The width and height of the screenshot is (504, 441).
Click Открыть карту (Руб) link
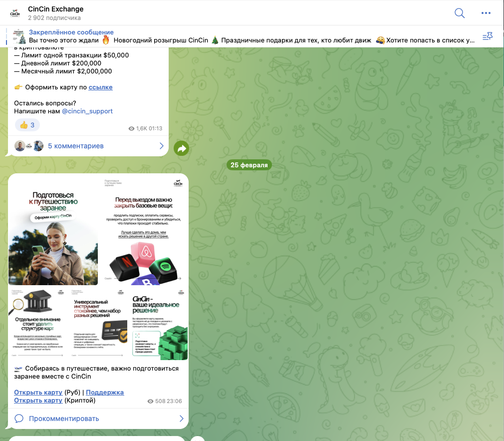pyautogui.click(x=38, y=392)
